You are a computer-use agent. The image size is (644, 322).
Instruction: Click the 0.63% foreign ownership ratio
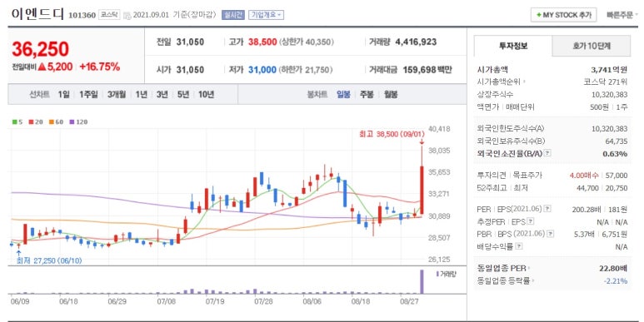tap(615, 153)
